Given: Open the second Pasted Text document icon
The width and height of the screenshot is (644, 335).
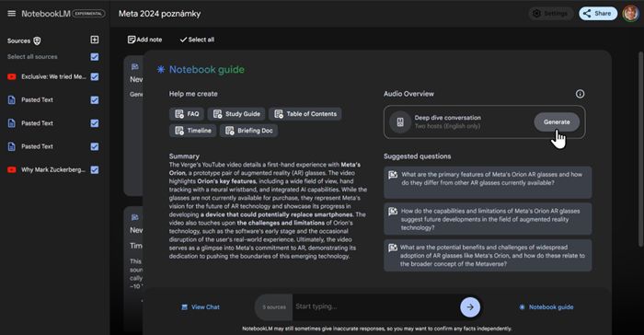Looking at the screenshot, I should 11,123.
